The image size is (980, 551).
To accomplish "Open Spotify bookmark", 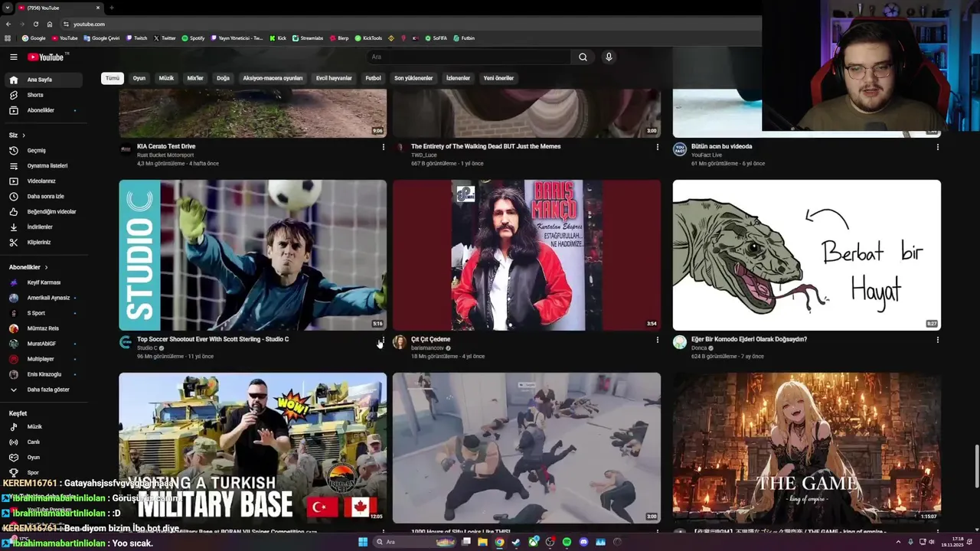I will pyautogui.click(x=193, y=37).
